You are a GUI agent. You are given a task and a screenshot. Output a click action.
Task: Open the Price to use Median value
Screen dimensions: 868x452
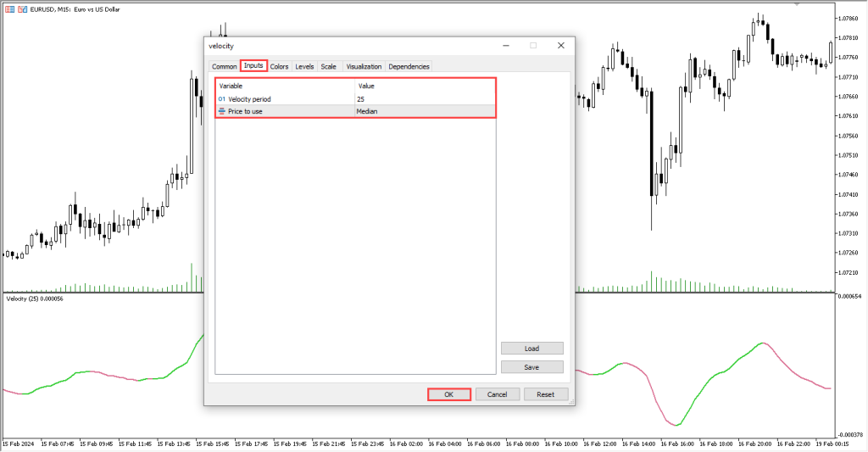(426, 111)
